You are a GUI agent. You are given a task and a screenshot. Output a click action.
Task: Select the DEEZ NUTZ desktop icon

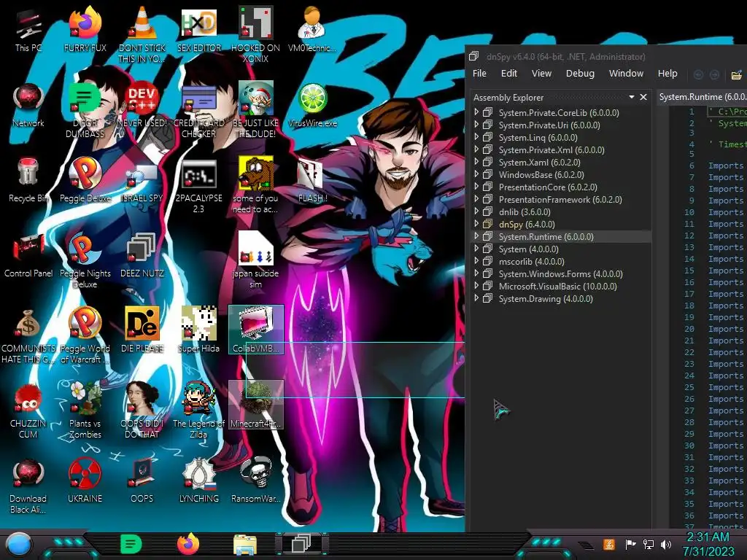(x=142, y=255)
